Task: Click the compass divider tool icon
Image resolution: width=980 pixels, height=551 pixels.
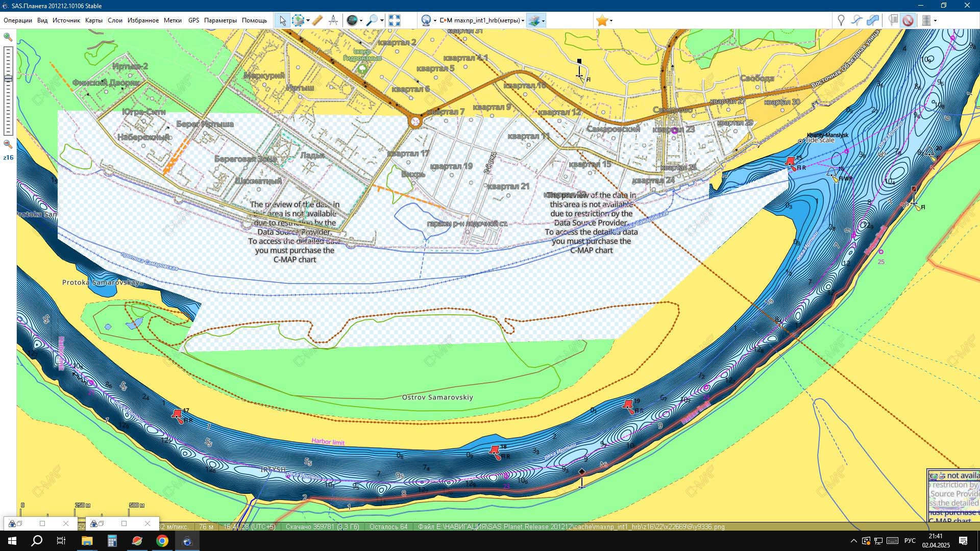Action: (x=333, y=20)
